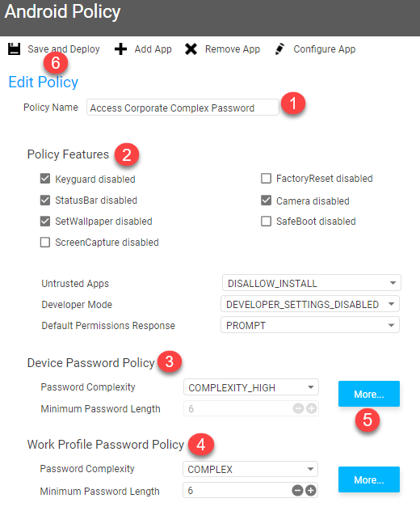Toggle the Camera disabled checkbox
Image resolution: width=420 pixels, height=511 pixels.
[x=266, y=200]
